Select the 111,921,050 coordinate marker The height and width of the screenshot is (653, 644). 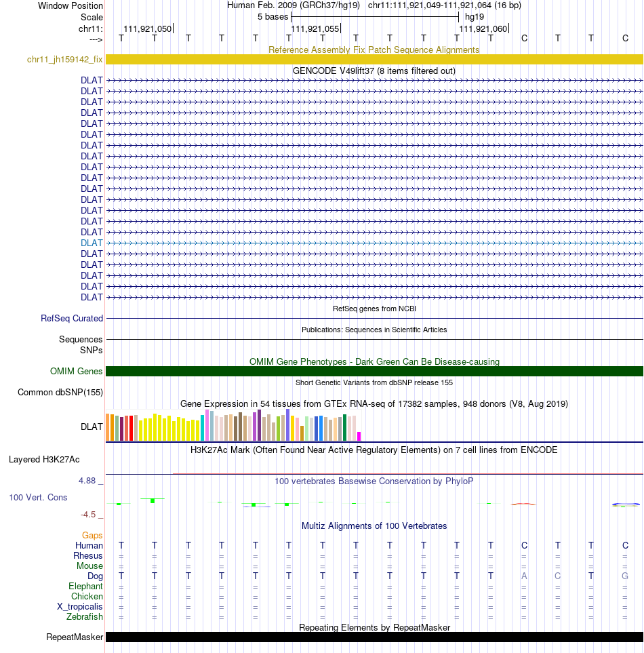pyautogui.click(x=148, y=28)
